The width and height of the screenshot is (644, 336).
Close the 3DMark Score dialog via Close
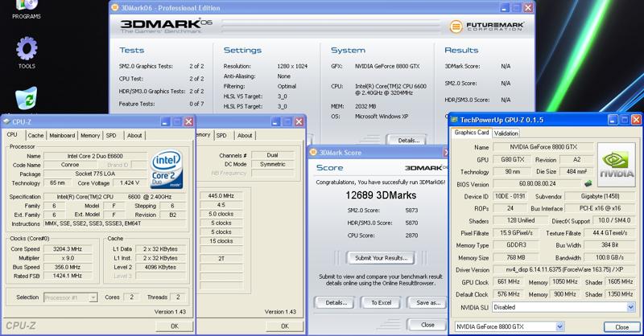coord(427,325)
